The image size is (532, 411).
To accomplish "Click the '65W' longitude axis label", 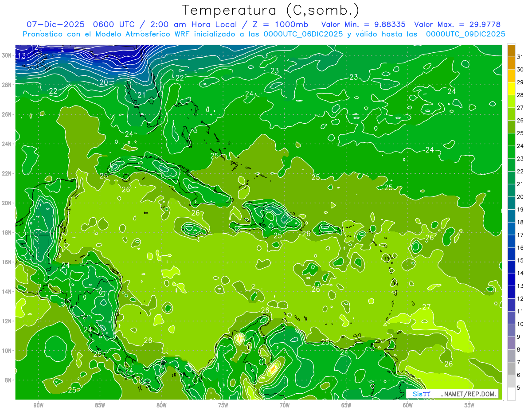I will (346, 405).
